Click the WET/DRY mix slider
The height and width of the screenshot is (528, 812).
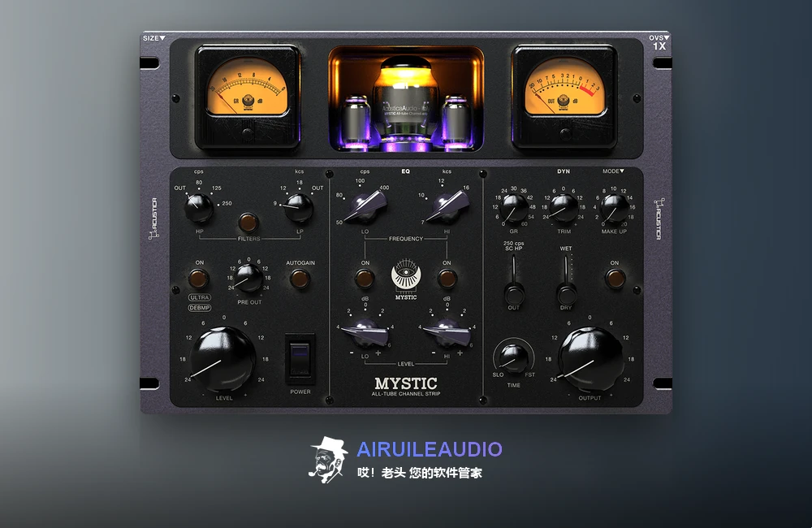566,279
